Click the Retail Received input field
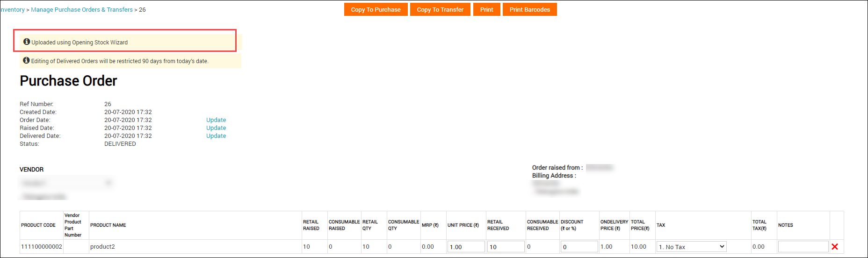868x258 pixels. 506,247
